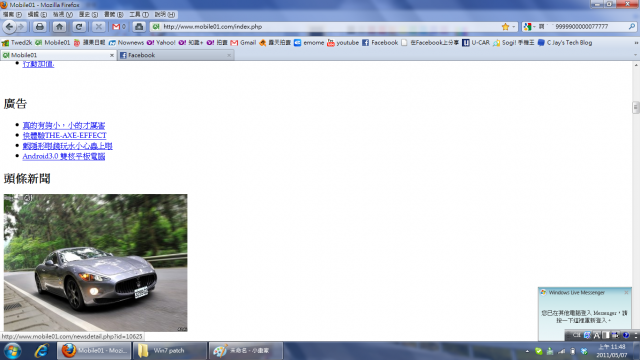Open the 檔案(F) menu

pos(12,15)
